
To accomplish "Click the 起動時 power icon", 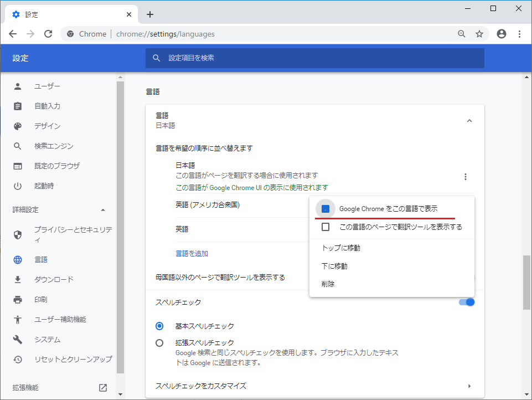I will (18, 186).
